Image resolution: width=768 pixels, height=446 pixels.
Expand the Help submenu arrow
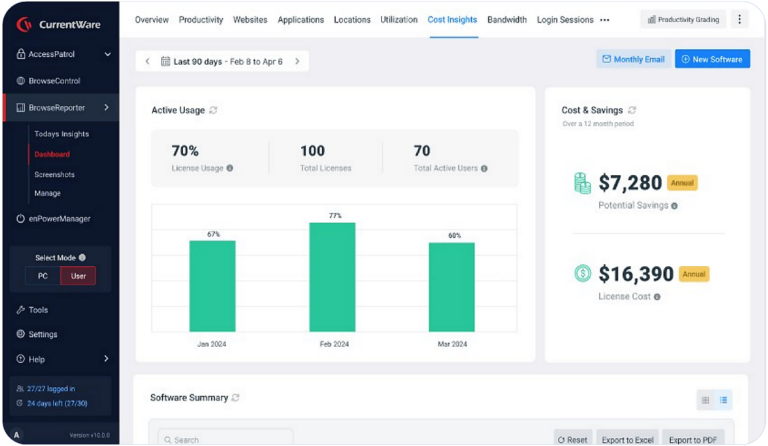pyautogui.click(x=106, y=358)
